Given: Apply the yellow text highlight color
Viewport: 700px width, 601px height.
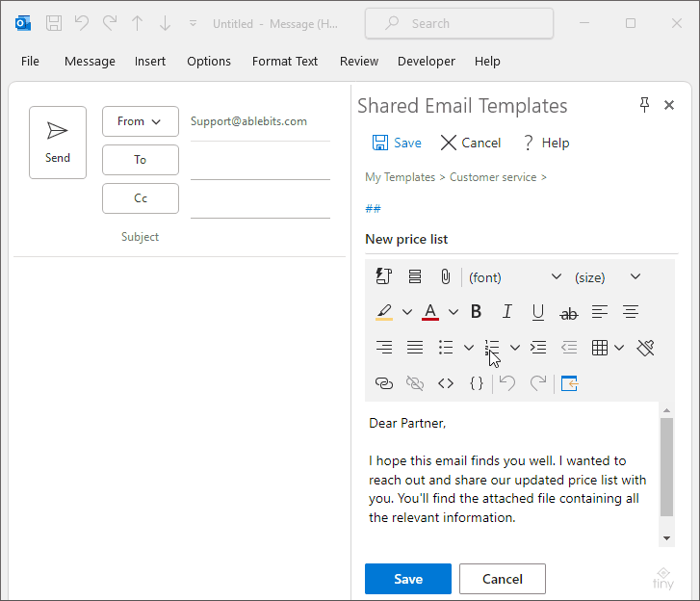Looking at the screenshot, I should click(384, 312).
